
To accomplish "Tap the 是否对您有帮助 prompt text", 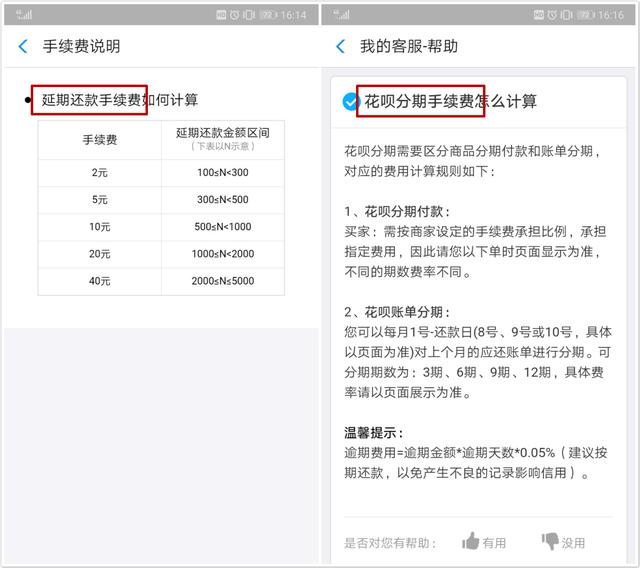I will pos(390,543).
